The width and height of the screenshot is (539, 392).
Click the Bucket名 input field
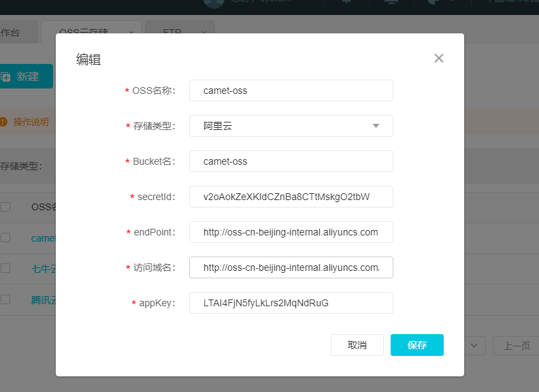pos(291,161)
